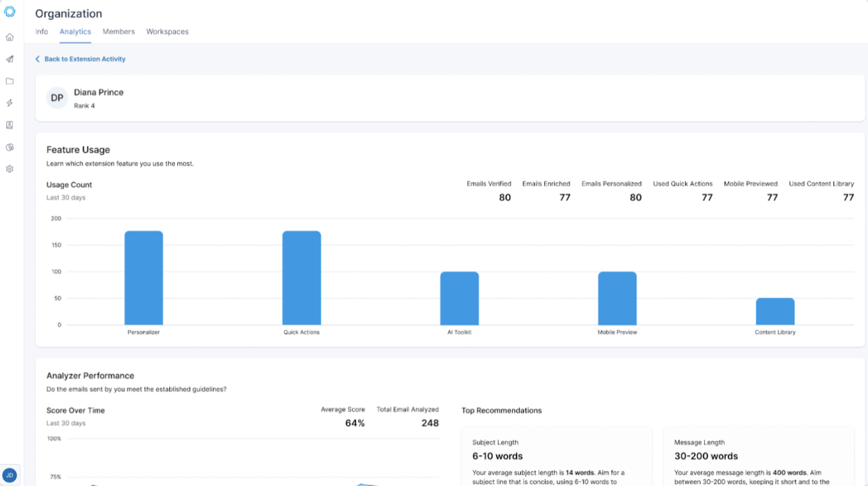Click the DP avatar for Diana Prince
The width and height of the screenshot is (868, 486).
point(57,98)
